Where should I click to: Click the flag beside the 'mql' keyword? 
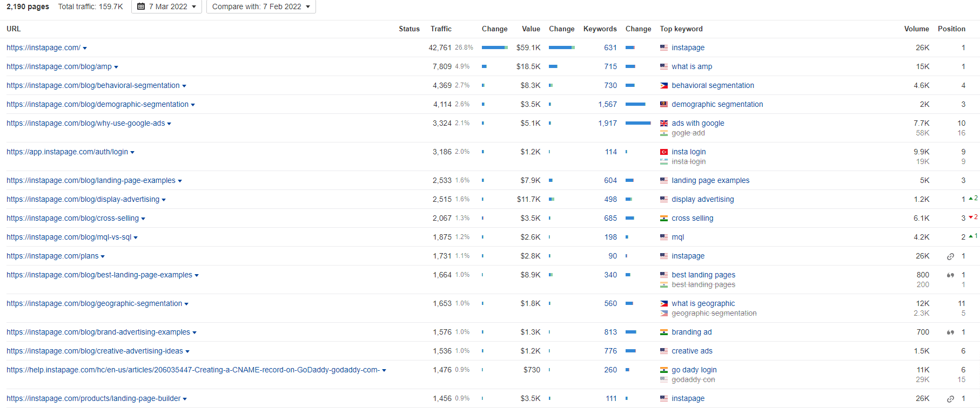coord(663,237)
